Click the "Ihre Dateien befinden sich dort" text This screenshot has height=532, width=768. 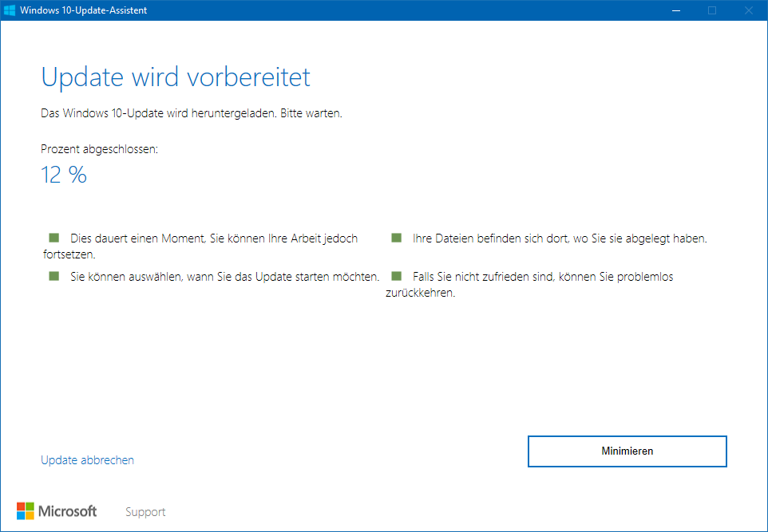[x=559, y=238]
